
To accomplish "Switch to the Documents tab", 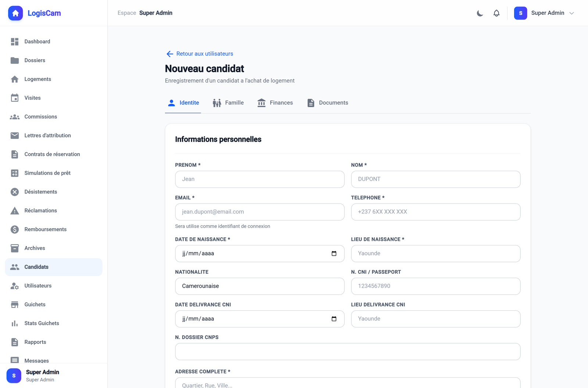I will tap(327, 103).
